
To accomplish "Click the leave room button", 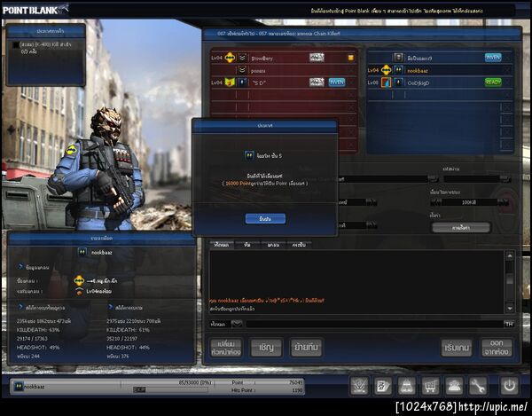I will 497,348.
